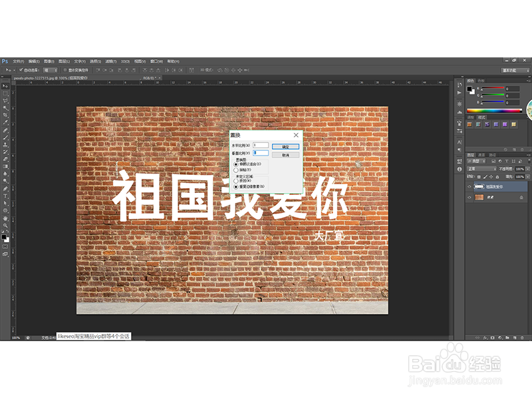Screen dimensions: 532x399
Task: Click the 取消 button to cancel displacement
Action: [x=285, y=154]
